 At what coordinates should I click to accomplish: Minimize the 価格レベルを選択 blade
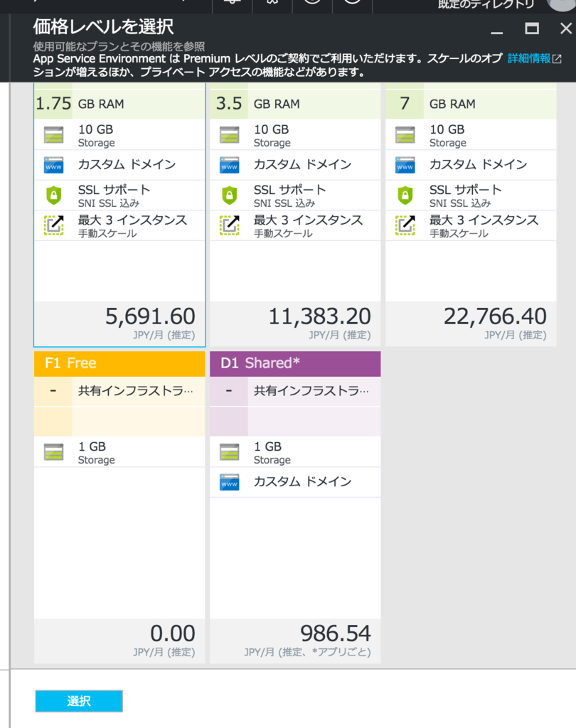[x=497, y=33]
